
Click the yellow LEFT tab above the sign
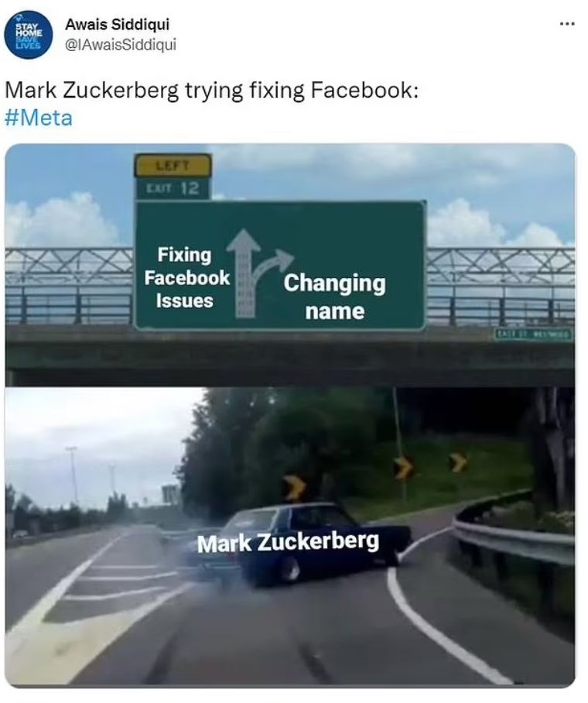click(x=173, y=166)
